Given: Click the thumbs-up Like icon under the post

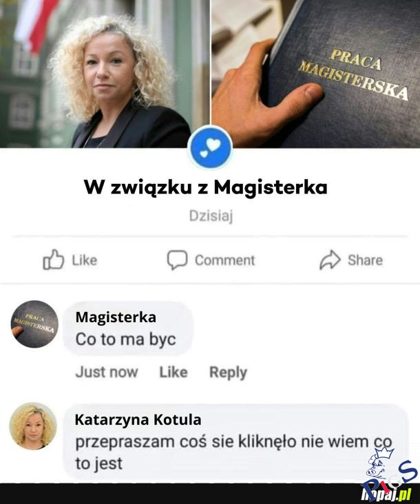Looking at the screenshot, I should pos(53,260).
